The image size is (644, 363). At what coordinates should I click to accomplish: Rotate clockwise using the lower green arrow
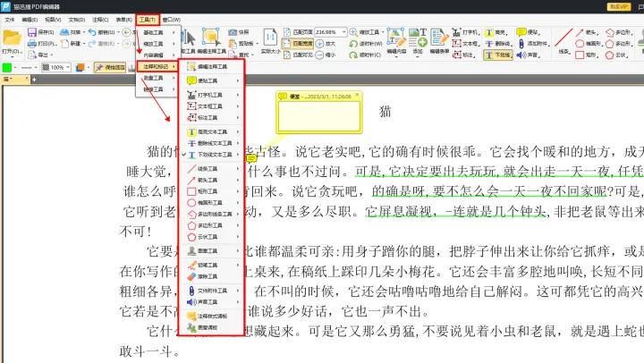353,55
